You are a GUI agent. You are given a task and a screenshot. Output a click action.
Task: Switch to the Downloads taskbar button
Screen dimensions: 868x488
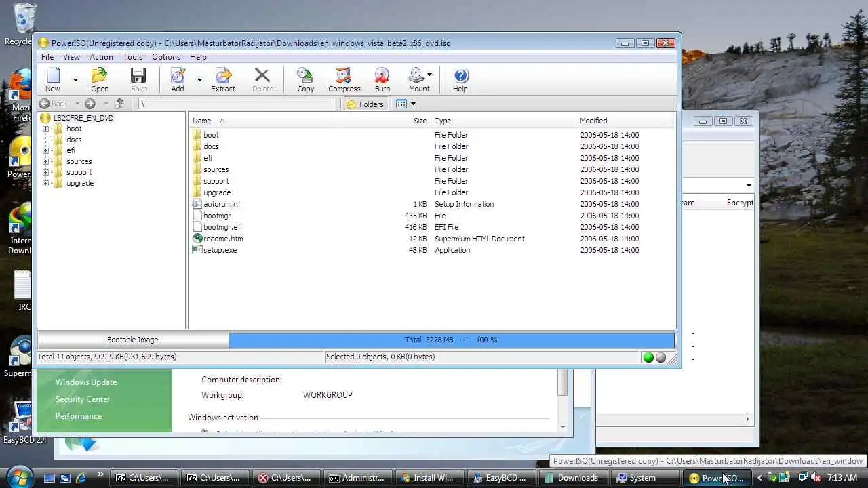572,478
